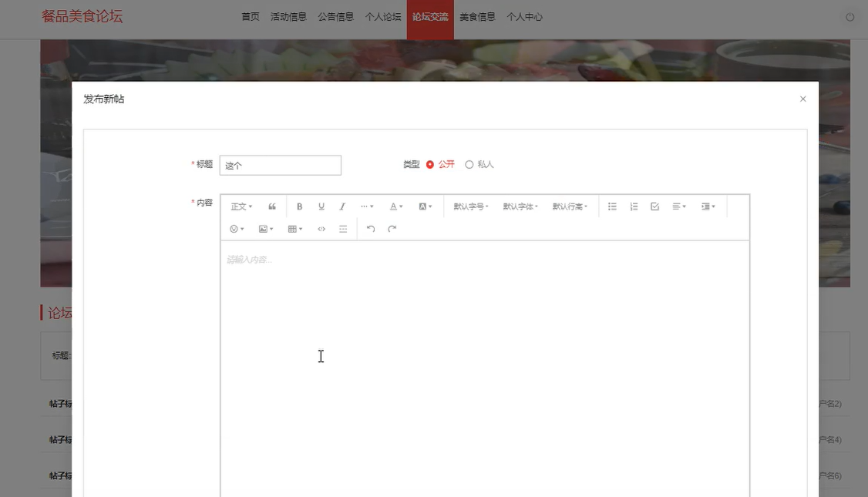
Task: Open the indent options dropdown
Action: [708, 207]
